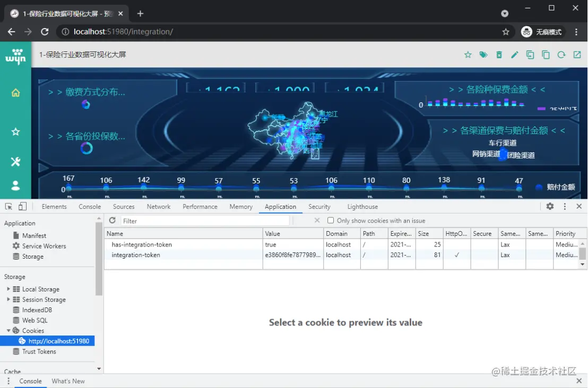Screen dimensions: 588x388
Task: Select Manifest in Application sidebar
Action: 34,235
